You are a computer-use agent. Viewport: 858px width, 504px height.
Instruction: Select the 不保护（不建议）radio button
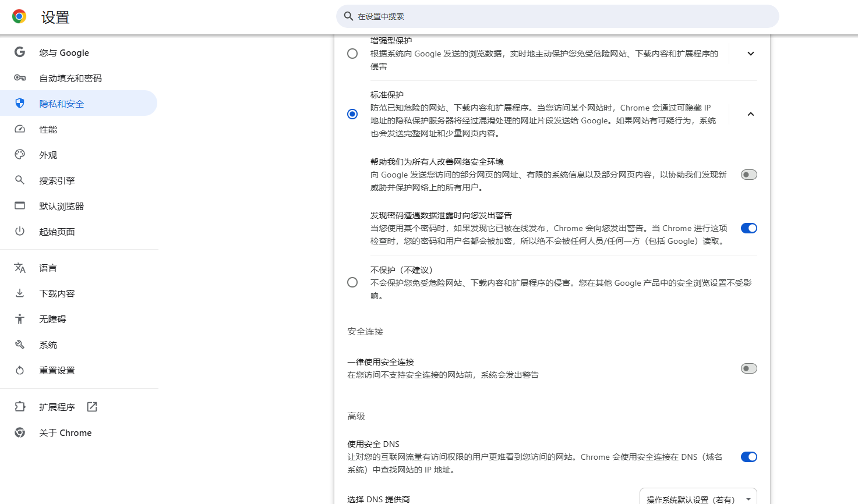(x=352, y=282)
